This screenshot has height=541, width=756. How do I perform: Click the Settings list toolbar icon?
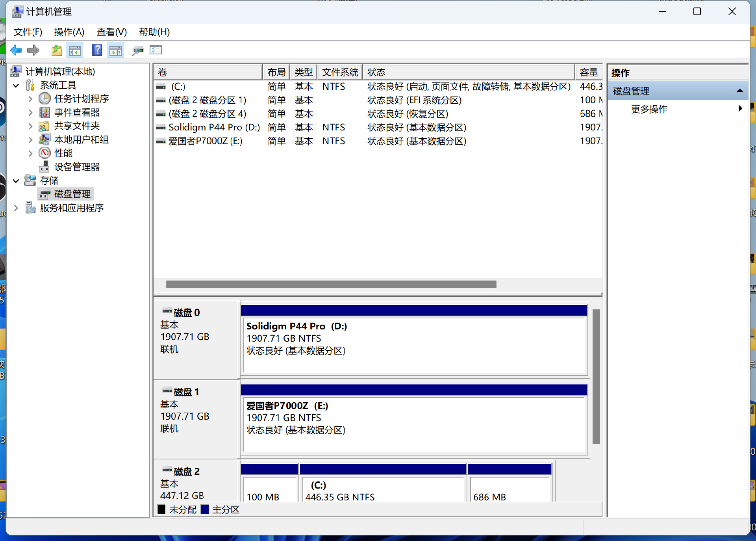156,50
